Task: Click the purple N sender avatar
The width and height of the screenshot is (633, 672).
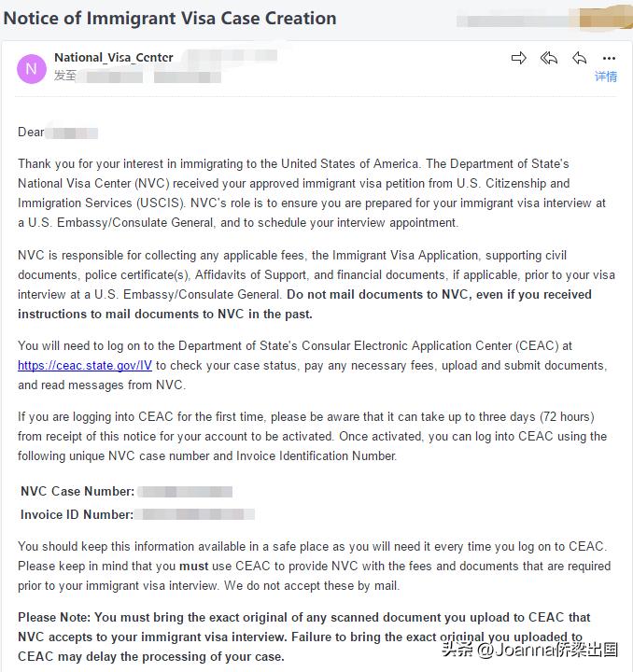Action: (x=32, y=67)
